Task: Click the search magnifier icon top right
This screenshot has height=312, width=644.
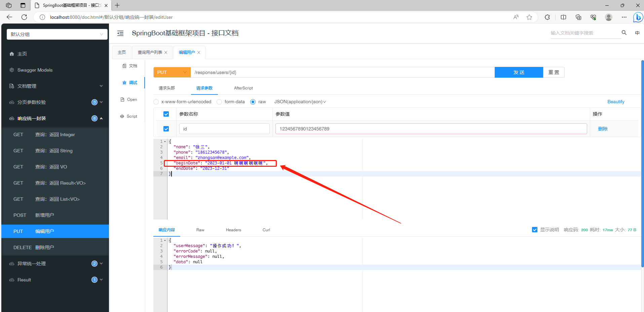Action: [x=624, y=33]
